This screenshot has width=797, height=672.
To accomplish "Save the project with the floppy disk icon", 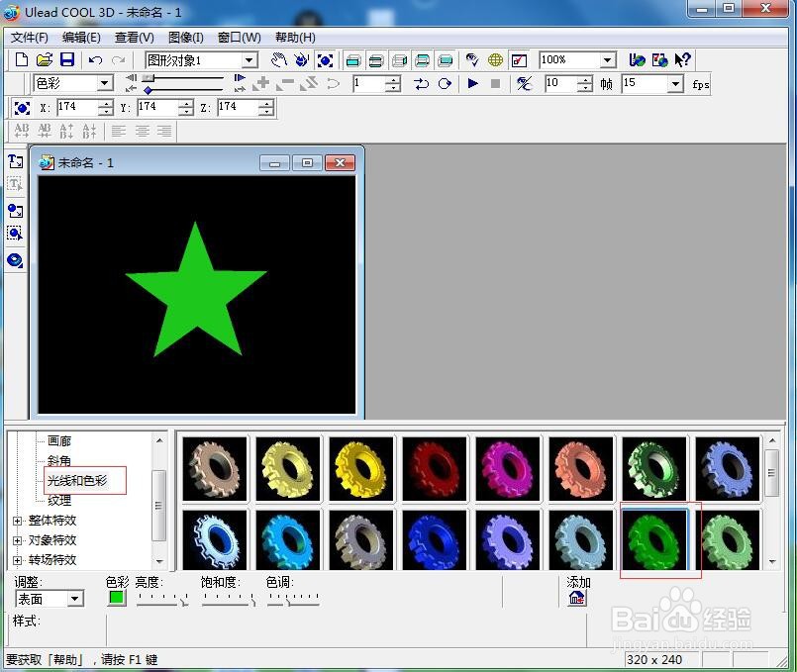I will (67, 60).
